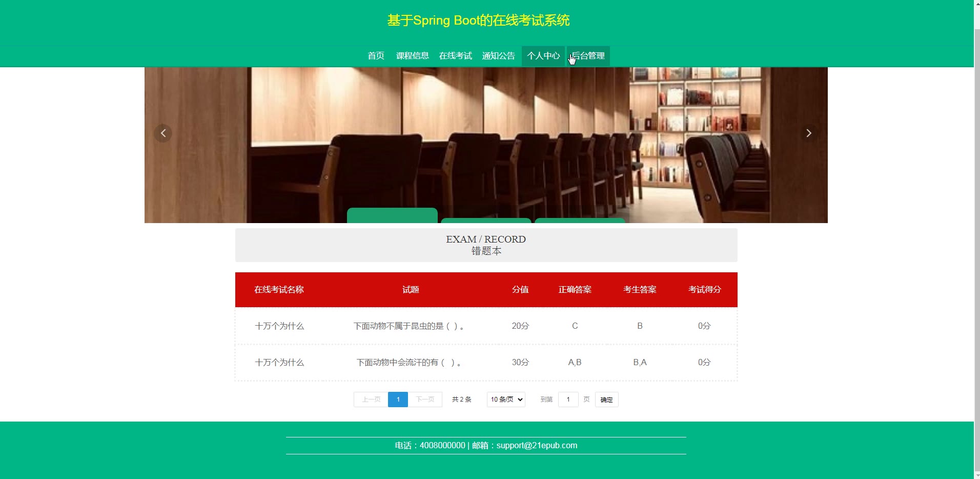
Task: Navigate to 后台管理
Action: pos(588,56)
